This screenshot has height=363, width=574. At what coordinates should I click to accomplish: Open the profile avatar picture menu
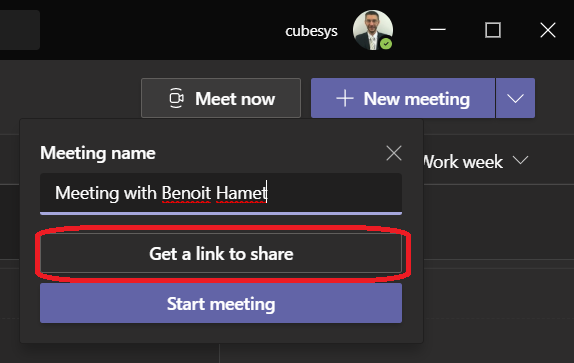pyautogui.click(x=373, y=30)
